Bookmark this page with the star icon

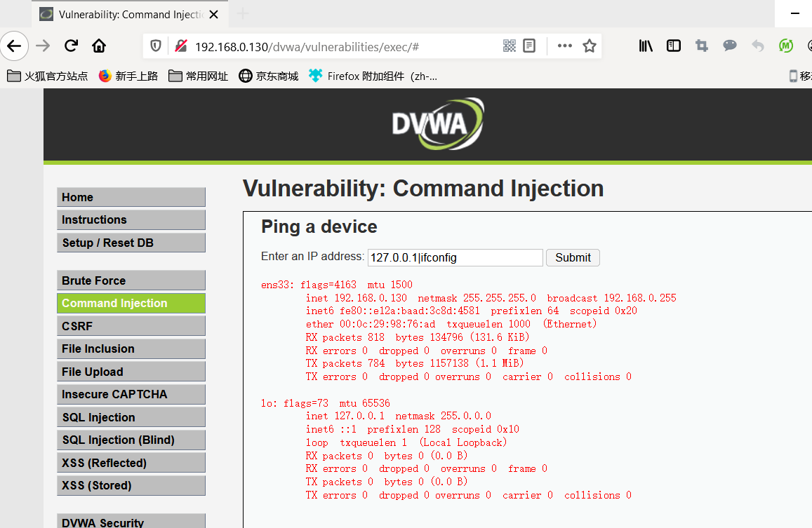click(590, 46)
